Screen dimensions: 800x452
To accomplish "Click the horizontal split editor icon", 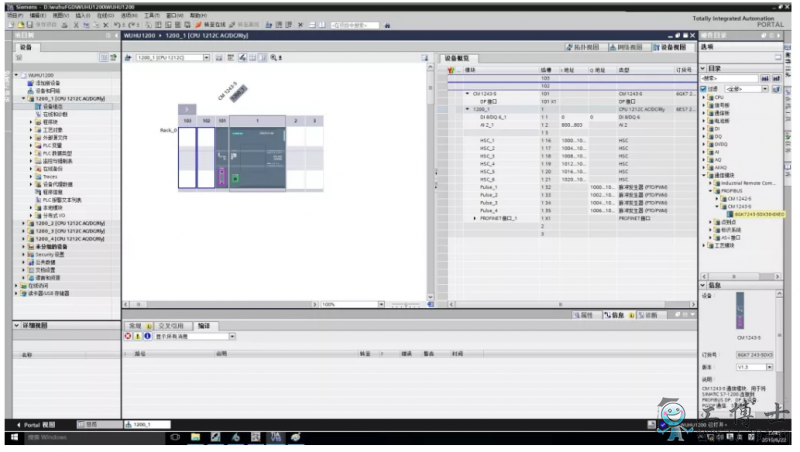I will (312, 24).
